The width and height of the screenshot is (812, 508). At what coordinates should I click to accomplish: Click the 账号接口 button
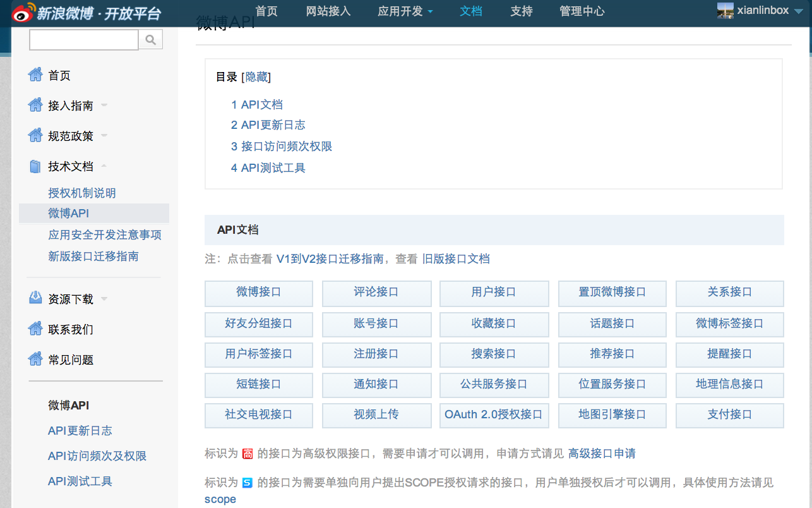(x=376, y=324)
